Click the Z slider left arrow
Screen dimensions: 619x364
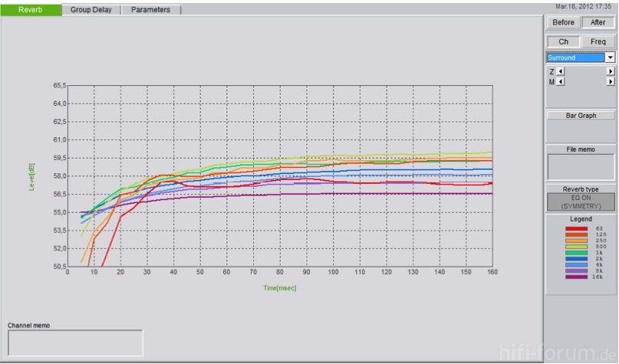pyautogui.click(x=560, y=71)
